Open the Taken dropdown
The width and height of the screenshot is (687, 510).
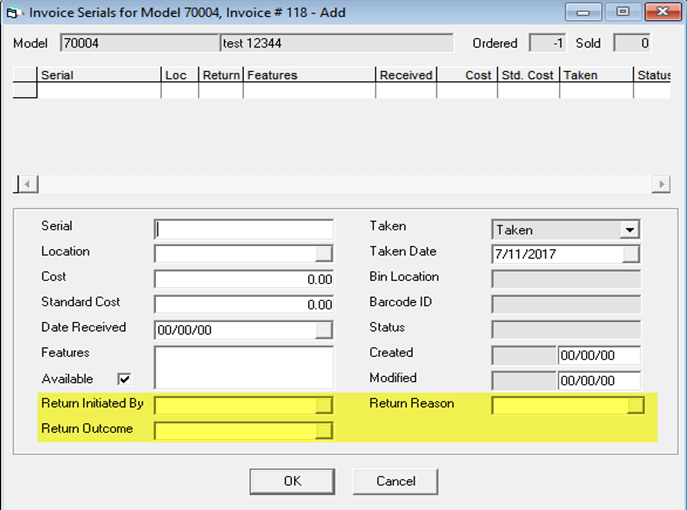point(630,230)
